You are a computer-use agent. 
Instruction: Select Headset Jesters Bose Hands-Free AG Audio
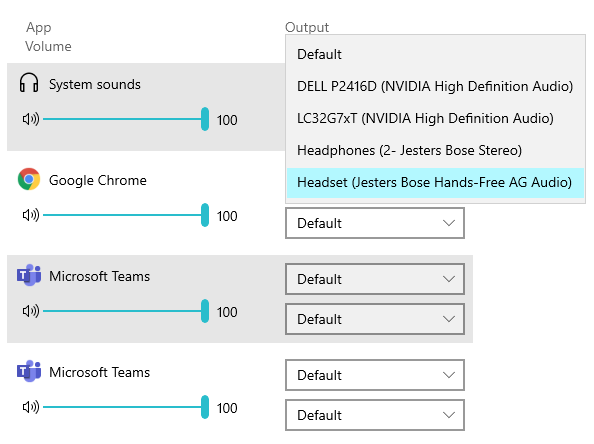tap(435, 183)
